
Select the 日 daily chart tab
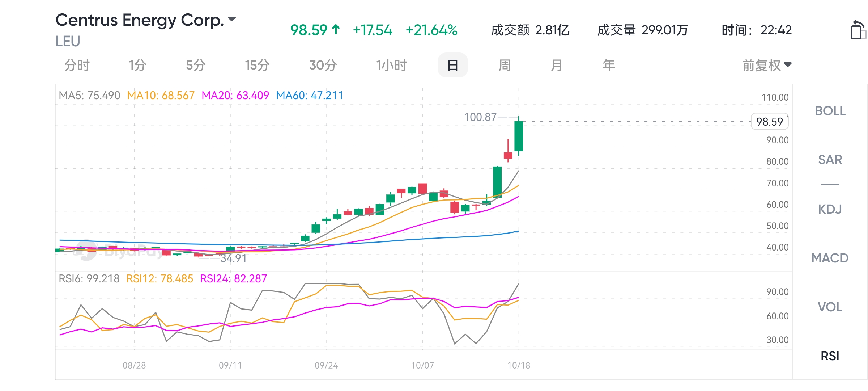452,65
